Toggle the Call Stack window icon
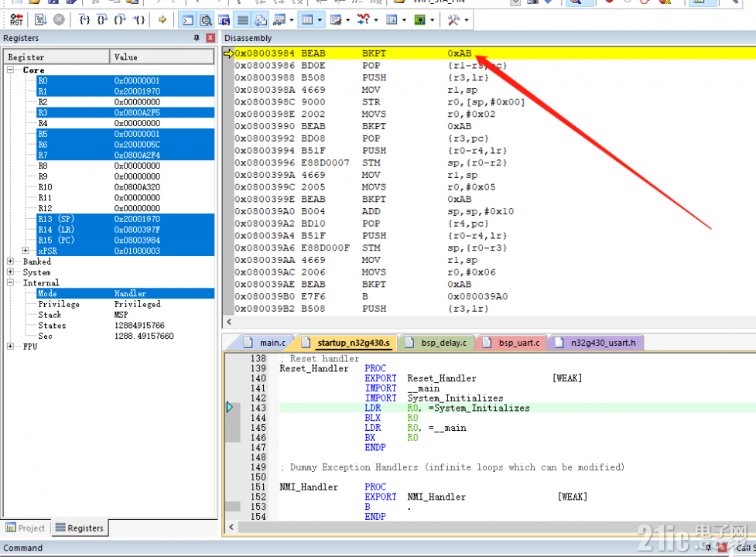The height and width of the screenshot is (557, 756). [x=261, y=20]
